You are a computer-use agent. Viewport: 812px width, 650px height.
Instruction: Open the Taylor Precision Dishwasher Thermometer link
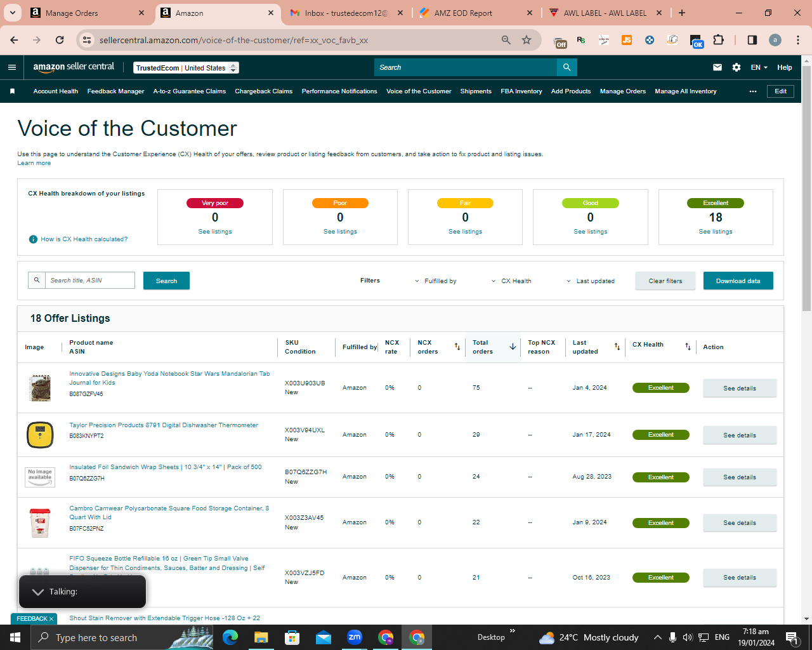(x=164, y=425)
